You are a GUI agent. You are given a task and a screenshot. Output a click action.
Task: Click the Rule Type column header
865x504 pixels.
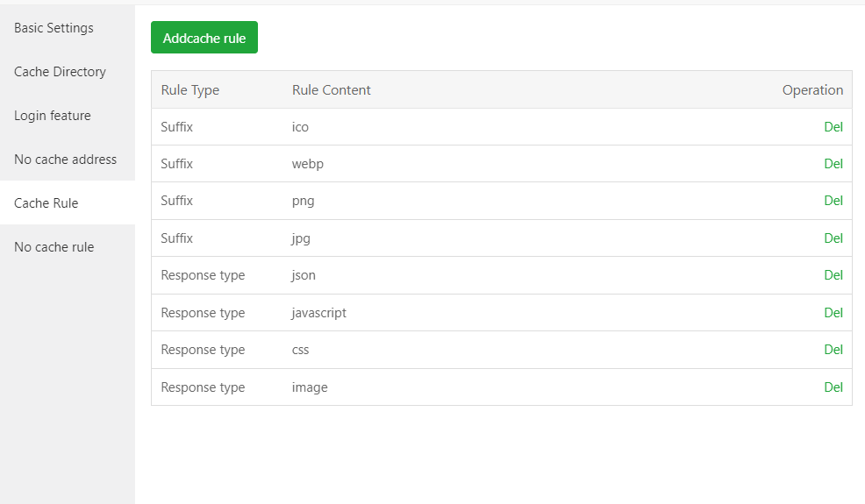tap(190, 90)
